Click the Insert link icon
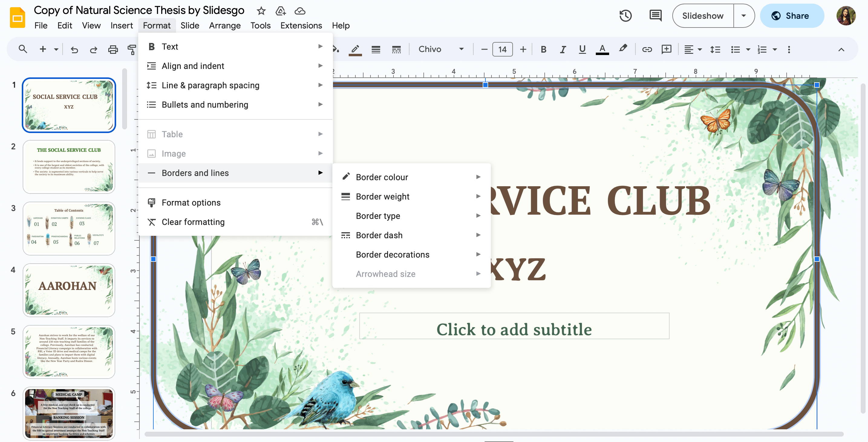 click(x=647, y=50)
